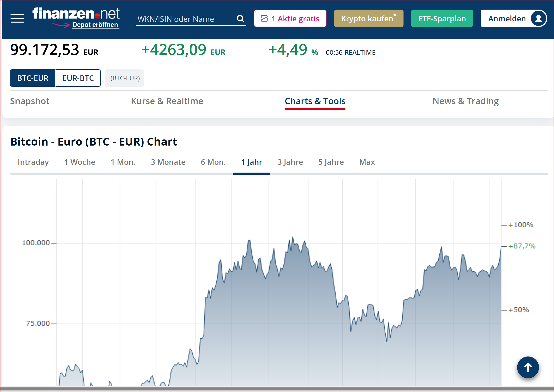554x392 pixels.
Task: Click the +87,7% chart label
Action: (x=522, y=246)
